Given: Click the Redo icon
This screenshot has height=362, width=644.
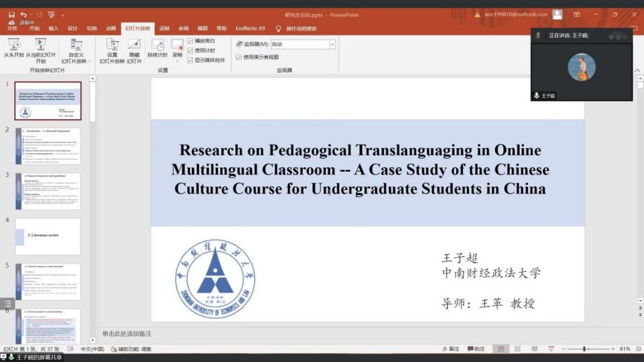Looking at the screenshot, I should click(x=39, y=15).
